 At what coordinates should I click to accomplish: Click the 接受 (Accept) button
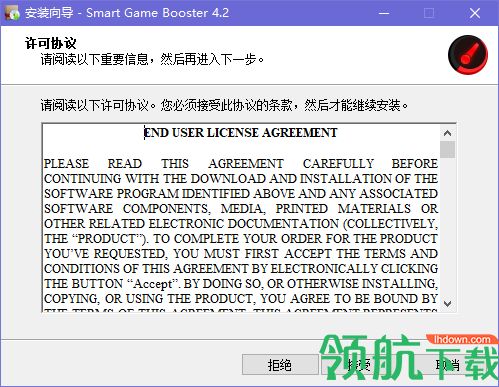[359, 365]
